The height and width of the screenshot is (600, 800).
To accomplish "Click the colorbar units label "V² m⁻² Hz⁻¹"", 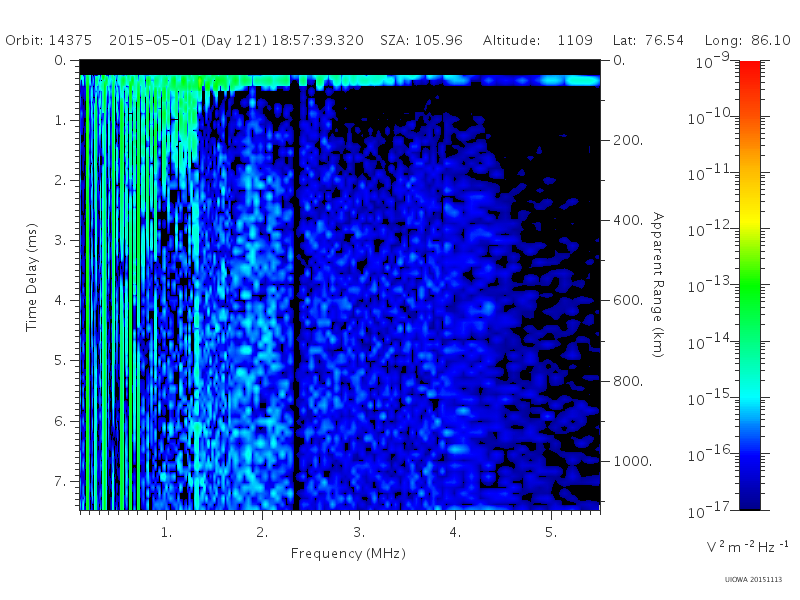I will tap(747, 546).
